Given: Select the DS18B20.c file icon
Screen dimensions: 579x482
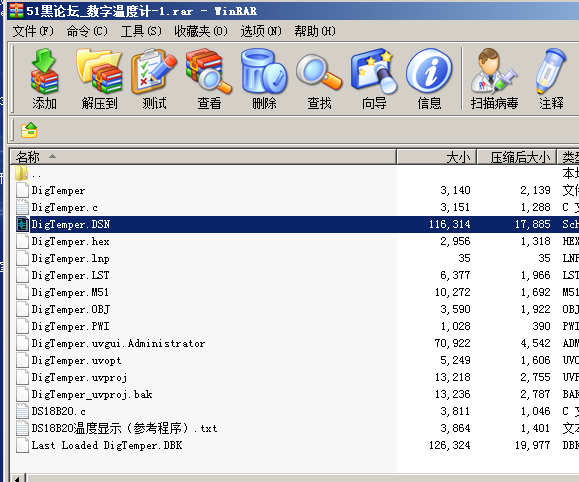Looking at the screenshot, I should click(x=22, y=411).
